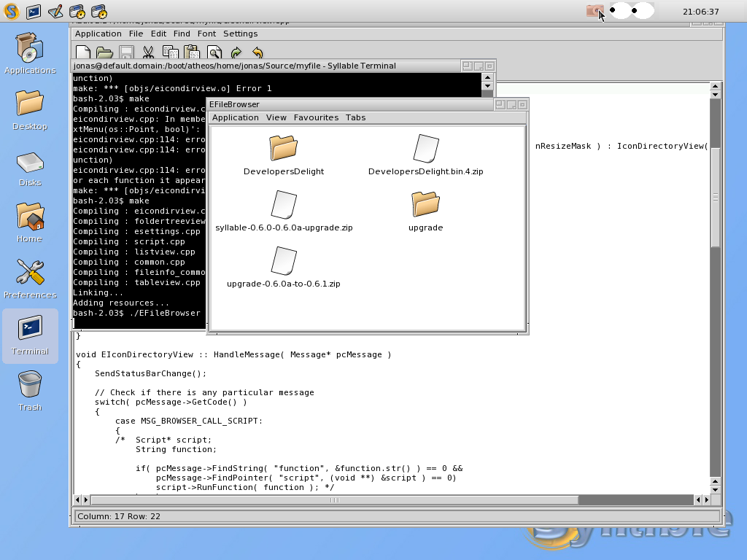Click editor horizontal scrollbar thumb
747x560 pixels.
[x=334, y=500]
